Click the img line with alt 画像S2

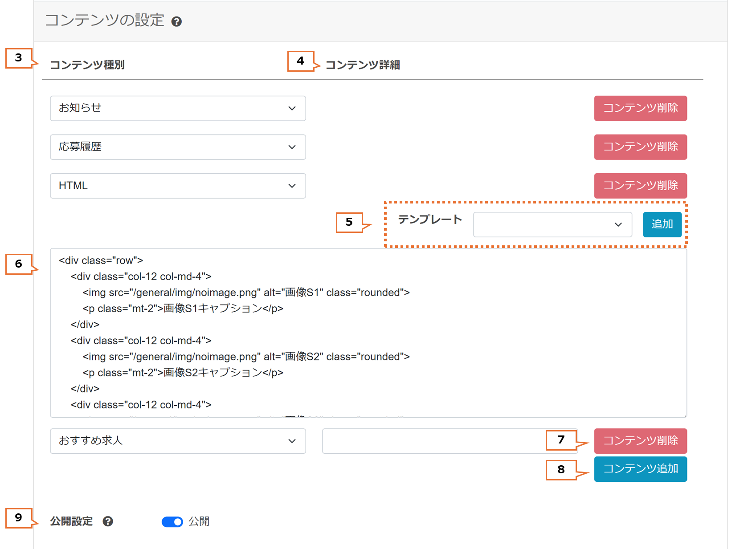point(246,357)
